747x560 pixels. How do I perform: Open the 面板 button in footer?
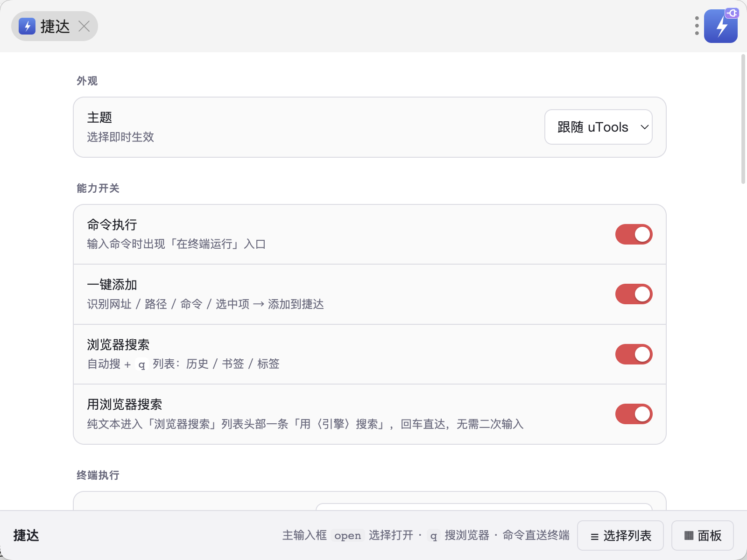(x=703, y=536)
